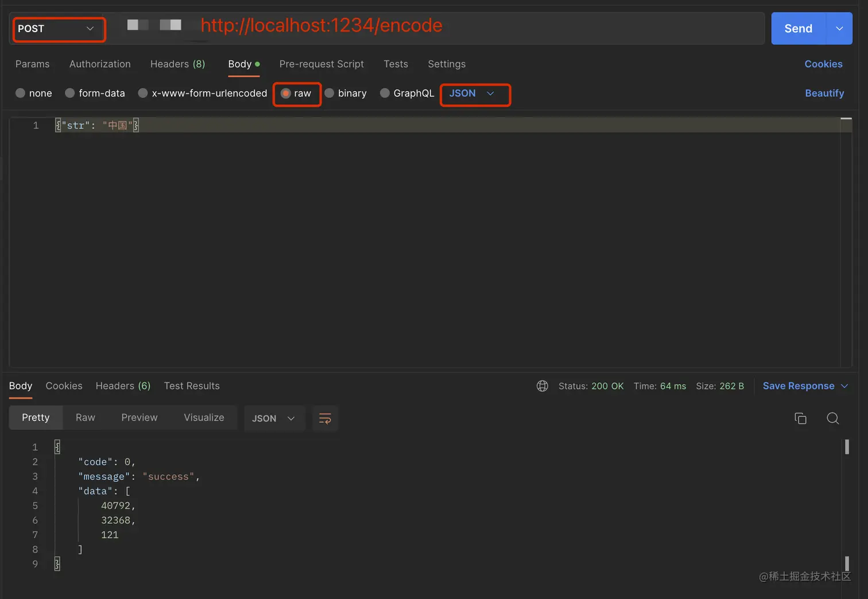The height and width of the screenshot is (599, 868).
Task: Switch to the Pre-request Script tab
Action: coord(321,64)
